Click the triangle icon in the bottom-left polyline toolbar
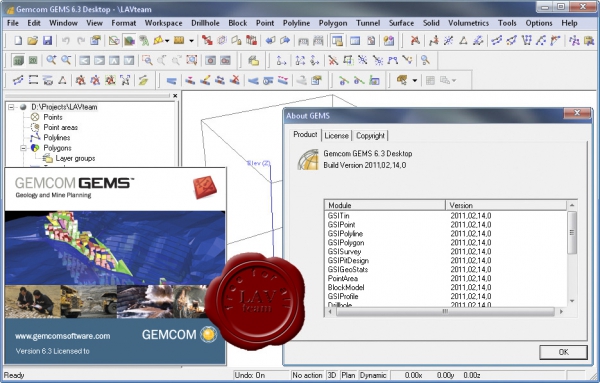The image size is (600, 383). (62, 80)
